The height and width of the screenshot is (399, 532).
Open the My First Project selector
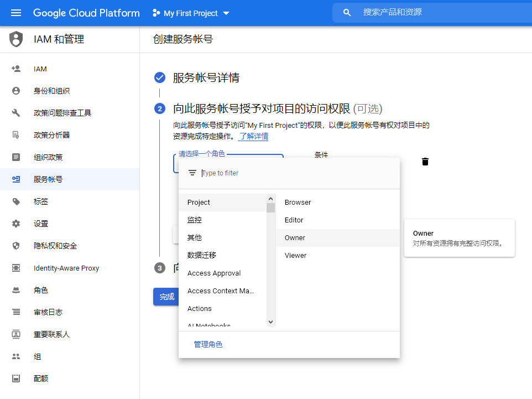[x=190, y=13]
